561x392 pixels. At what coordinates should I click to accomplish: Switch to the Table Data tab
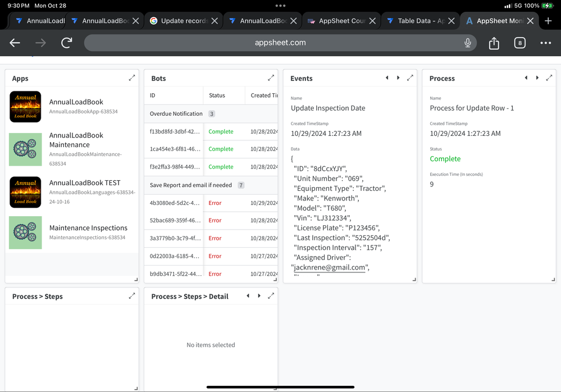[421, 21]
